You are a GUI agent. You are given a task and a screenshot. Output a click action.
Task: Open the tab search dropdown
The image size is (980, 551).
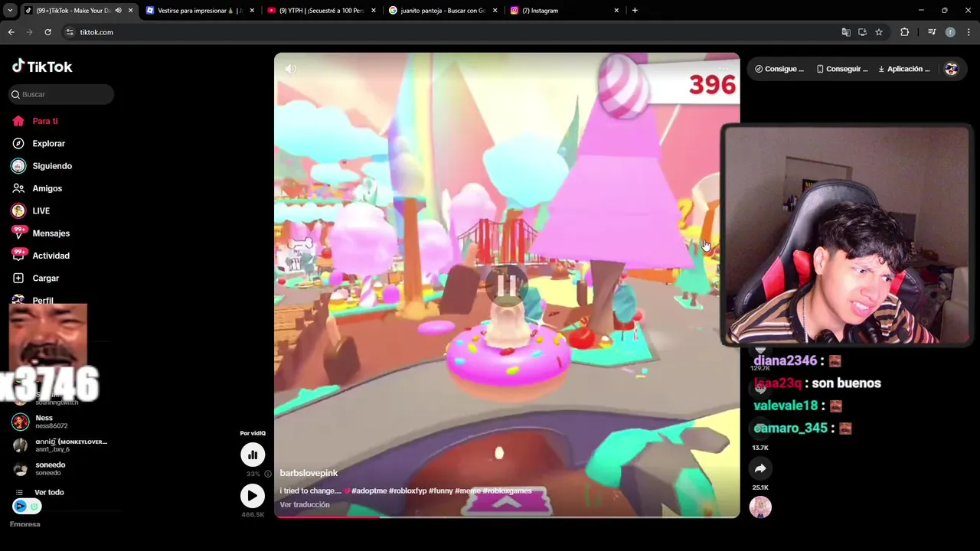click(x=10, y=11)
